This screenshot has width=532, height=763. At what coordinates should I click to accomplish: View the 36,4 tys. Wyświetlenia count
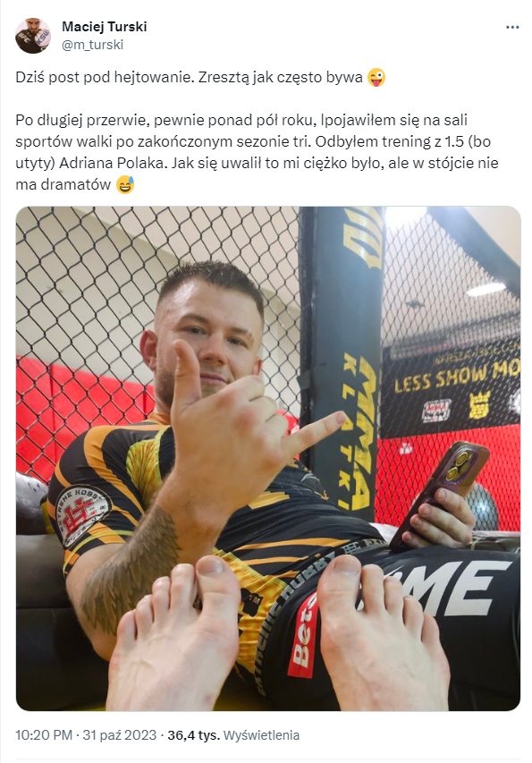click(233, 734)
